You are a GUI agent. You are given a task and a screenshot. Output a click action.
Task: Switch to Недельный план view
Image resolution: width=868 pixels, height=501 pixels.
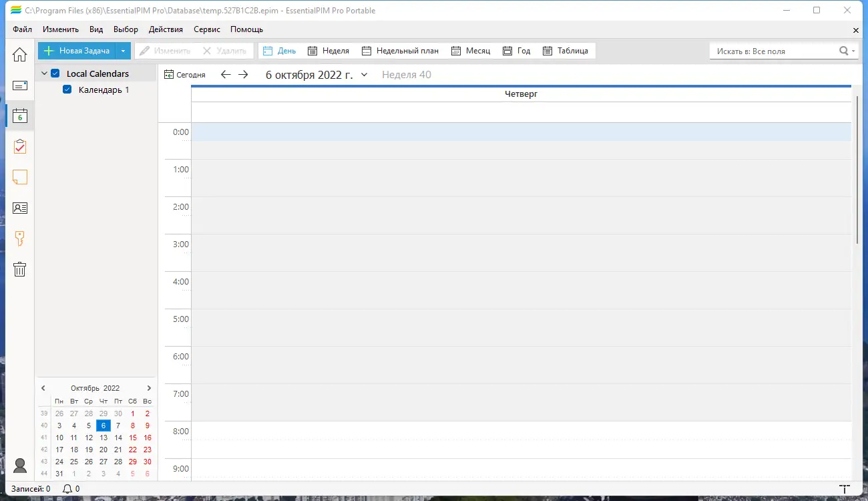(400, 51)
